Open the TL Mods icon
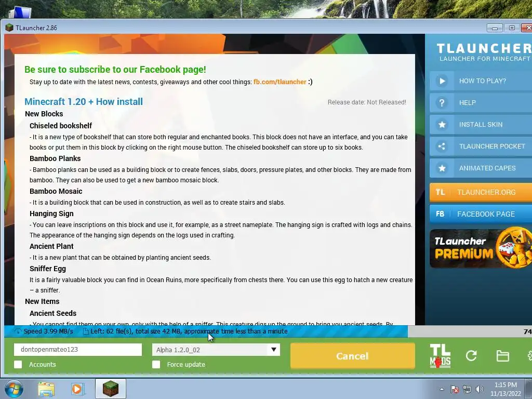Viewport: 532px width, 399px height. pos(440,356)
